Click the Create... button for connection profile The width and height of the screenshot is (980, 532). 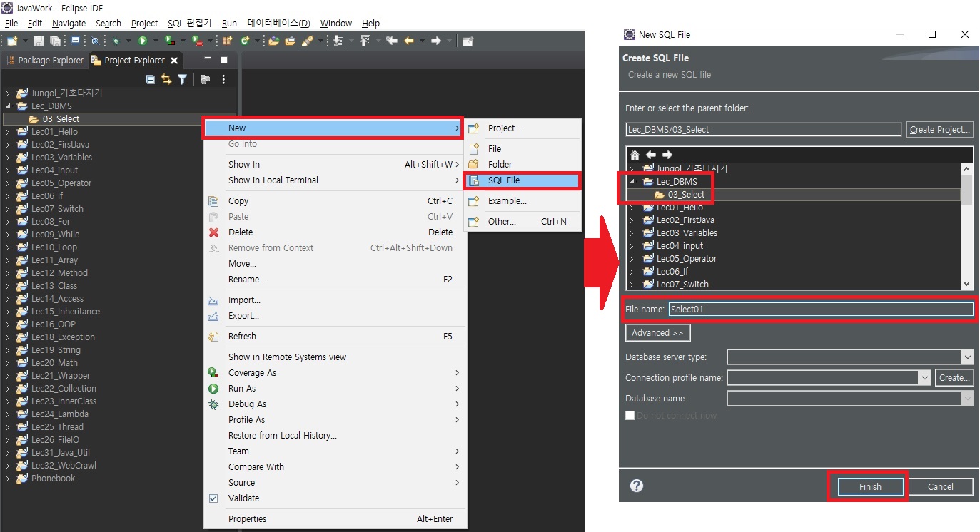(954, 378)
